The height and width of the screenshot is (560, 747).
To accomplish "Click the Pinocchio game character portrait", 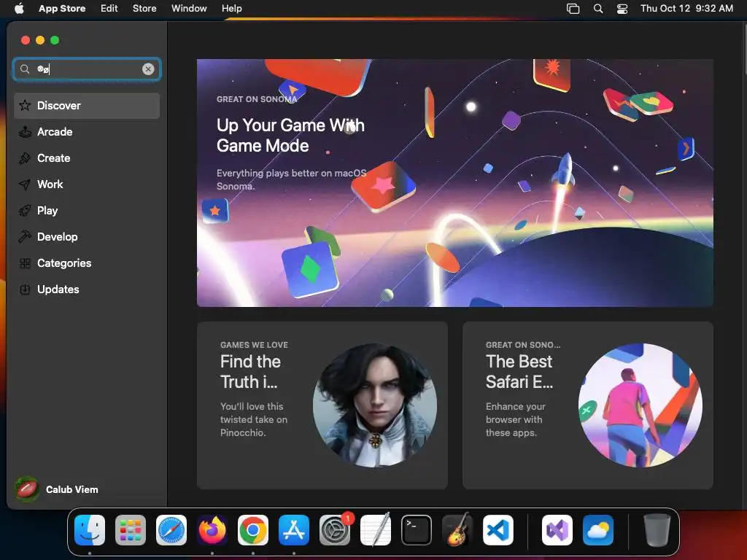I will [375, 405].
